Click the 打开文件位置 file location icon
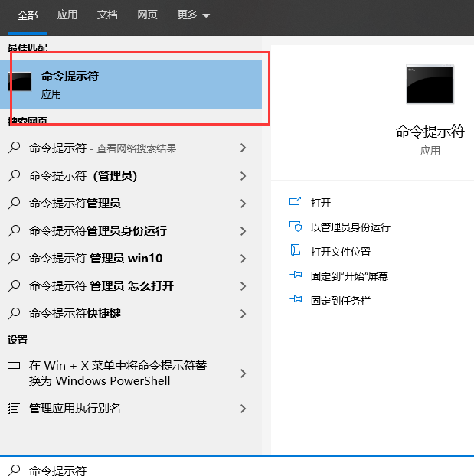Image resolution: width=474 pixels, height=476 pixels. pyautogui.click(x=295, y=251)
